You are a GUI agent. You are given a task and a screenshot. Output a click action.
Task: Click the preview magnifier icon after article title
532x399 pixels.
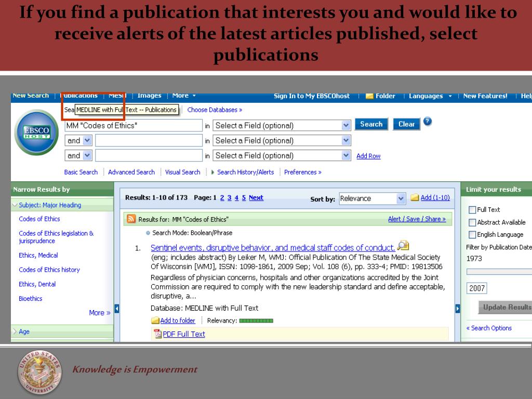click(403, 245)
